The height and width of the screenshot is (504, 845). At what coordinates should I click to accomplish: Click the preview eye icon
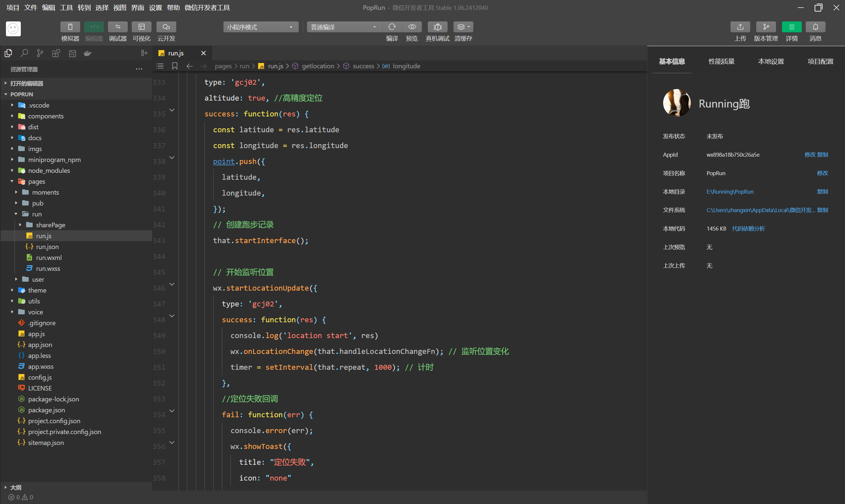point(412,27)
